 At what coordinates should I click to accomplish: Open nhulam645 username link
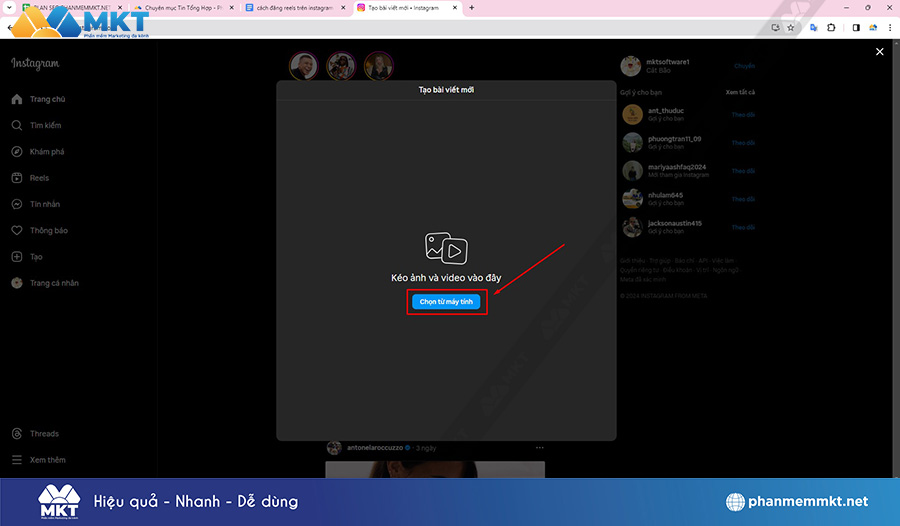tap(665, 195)
